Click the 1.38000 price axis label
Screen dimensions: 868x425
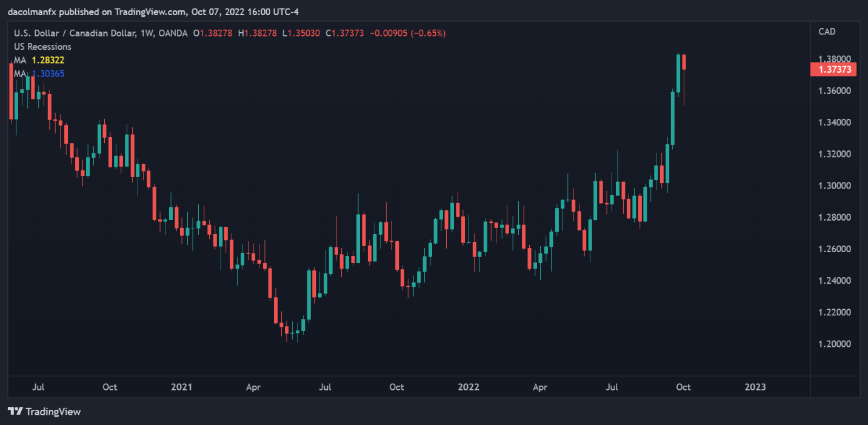click(835, 59)
